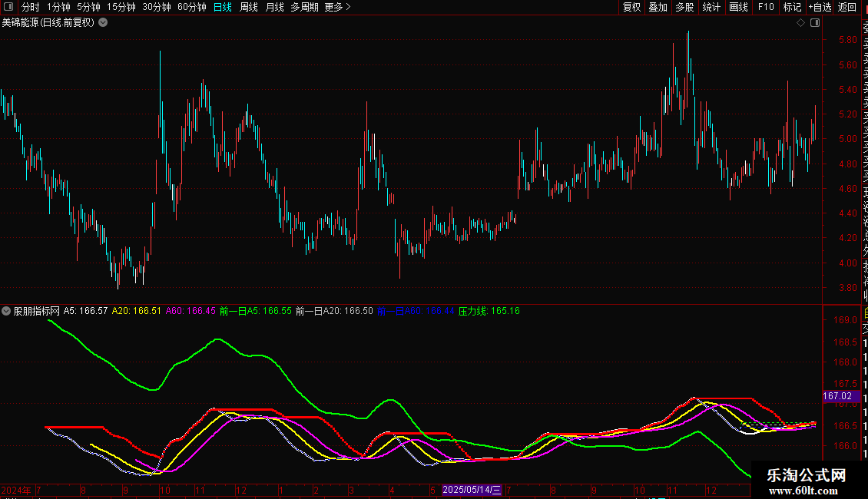Click the A60: 166.45 indicator value
The height and width of the screenshot is (499, 868).
click(x=191, y=311)
